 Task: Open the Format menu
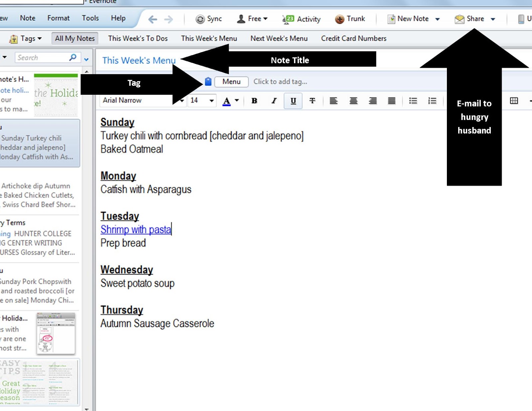click(59, 18)
